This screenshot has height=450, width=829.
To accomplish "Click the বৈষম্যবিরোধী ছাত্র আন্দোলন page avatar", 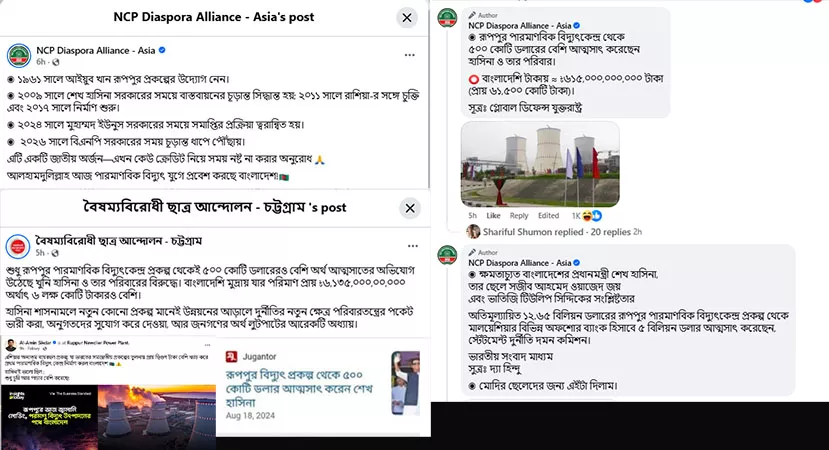I will point(17,246).
